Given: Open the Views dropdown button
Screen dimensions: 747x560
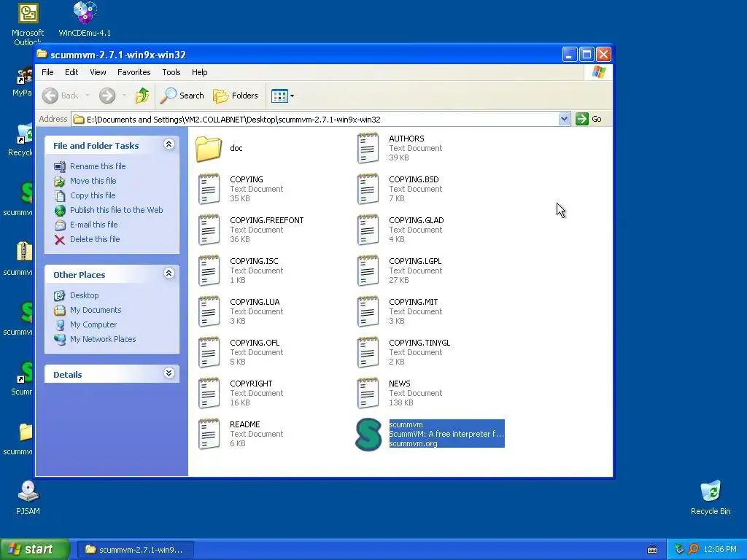Looking at the screenshot, I should click(282, 96).
